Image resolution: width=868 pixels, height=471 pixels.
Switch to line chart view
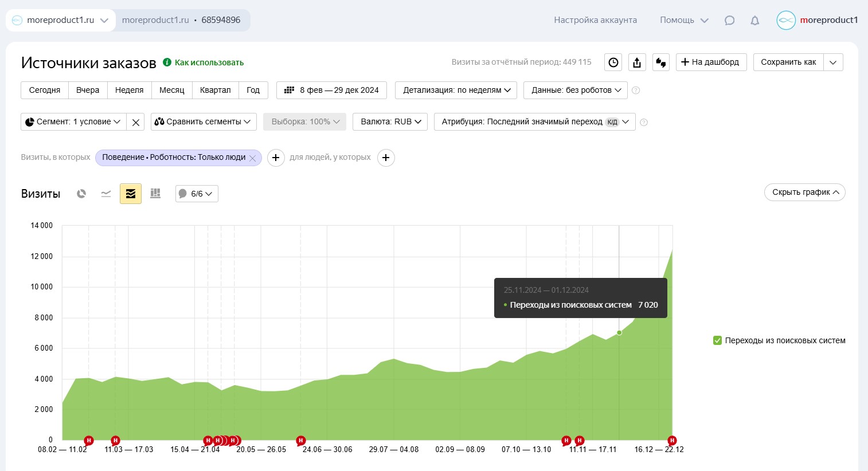pyautogui.click(x=106, y=194)
